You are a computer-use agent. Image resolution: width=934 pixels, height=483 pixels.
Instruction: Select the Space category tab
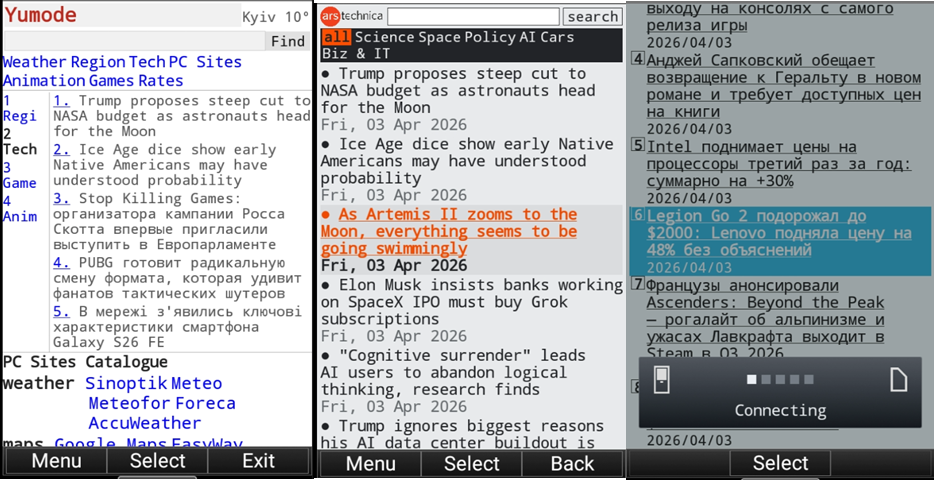(x=439, y=37)
